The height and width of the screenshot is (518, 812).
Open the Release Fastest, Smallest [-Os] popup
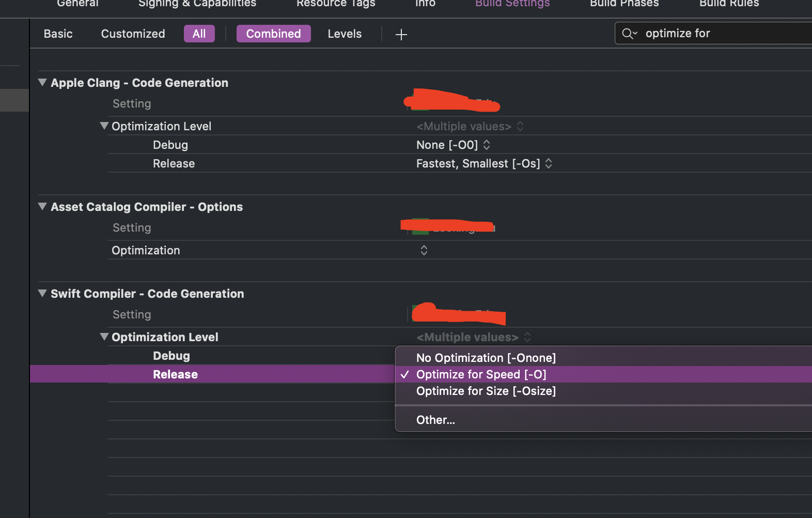(484, 164)
